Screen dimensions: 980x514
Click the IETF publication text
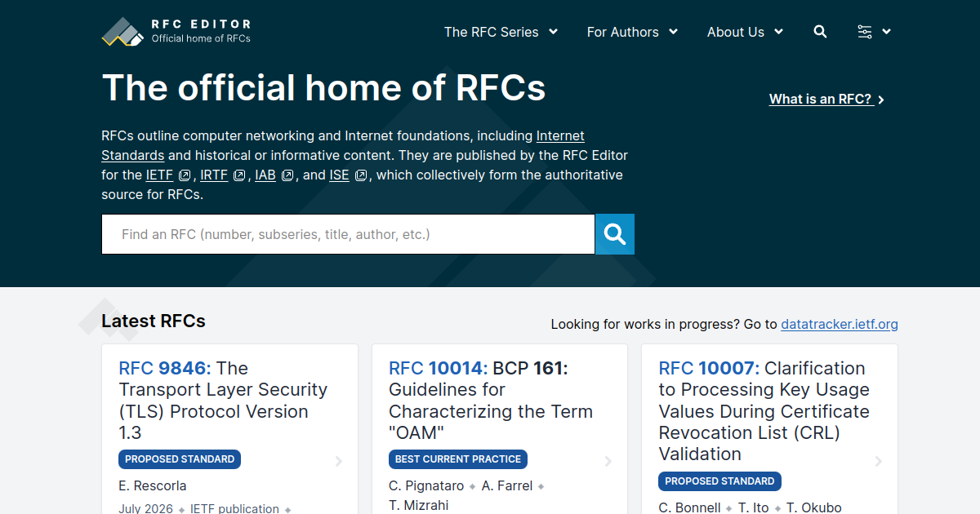click(234, 508)
